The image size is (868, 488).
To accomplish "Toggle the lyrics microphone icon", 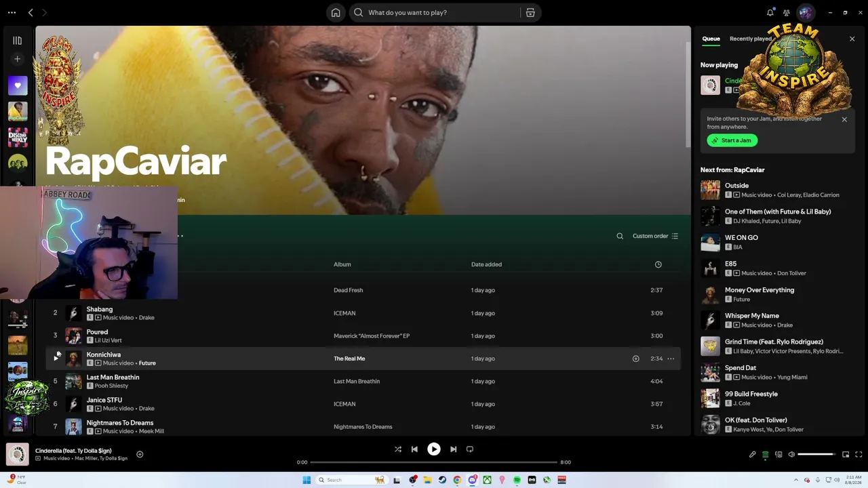I will click(752, 454).
